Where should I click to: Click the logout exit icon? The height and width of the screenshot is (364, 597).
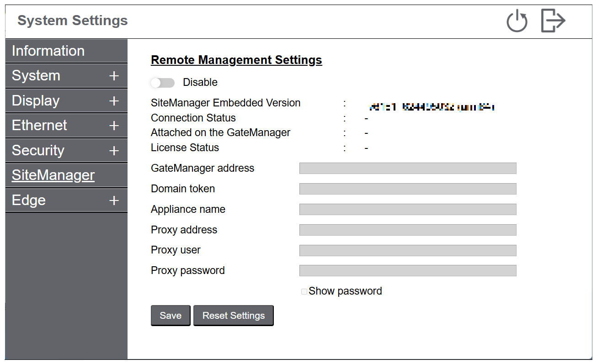553,21
